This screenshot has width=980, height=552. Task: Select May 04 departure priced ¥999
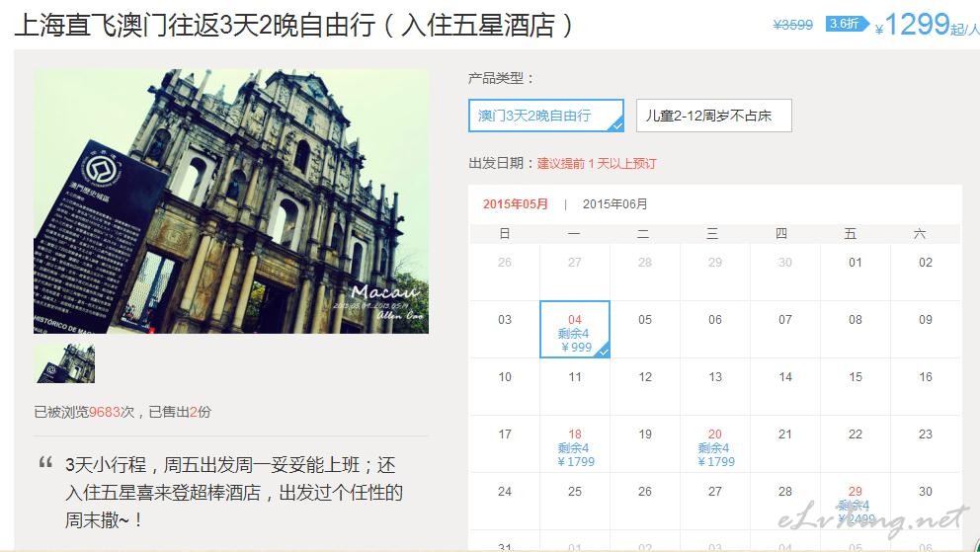575,330
